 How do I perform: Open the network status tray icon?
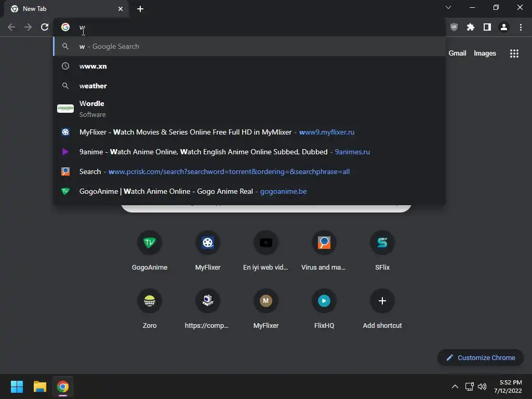pyautogui.click(x=469, y=387)
